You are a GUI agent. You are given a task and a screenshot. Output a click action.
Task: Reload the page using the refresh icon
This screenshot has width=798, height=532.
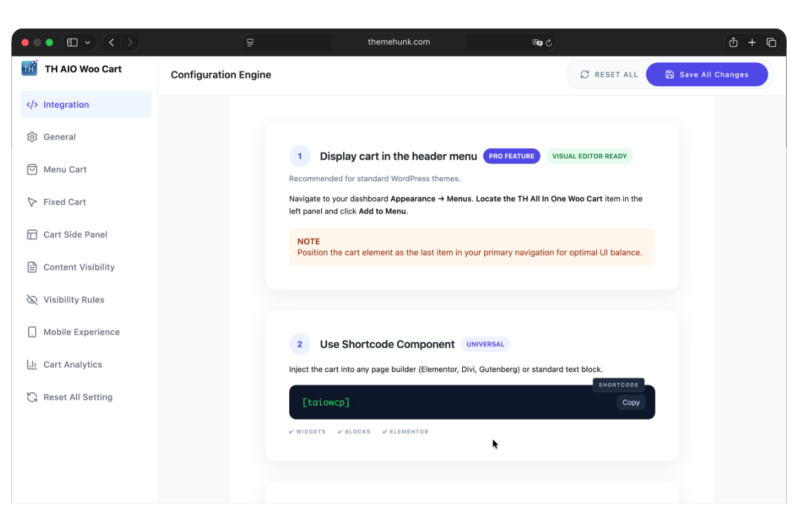549,43
